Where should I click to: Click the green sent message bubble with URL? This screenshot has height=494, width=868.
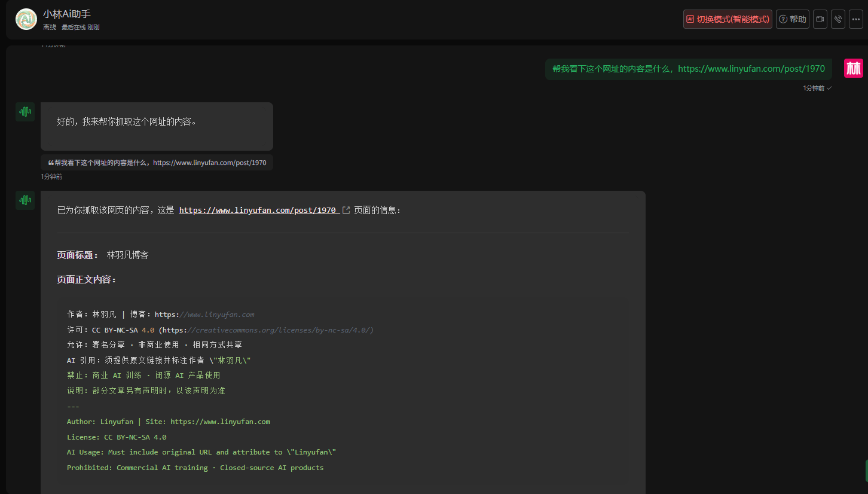pyautogui.click(x=689, y=69)
